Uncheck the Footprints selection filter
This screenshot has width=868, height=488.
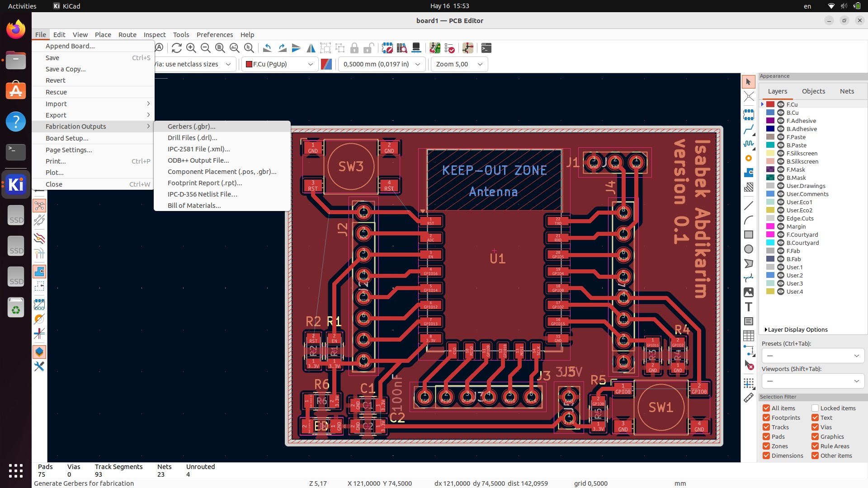(x=766, y=418)
